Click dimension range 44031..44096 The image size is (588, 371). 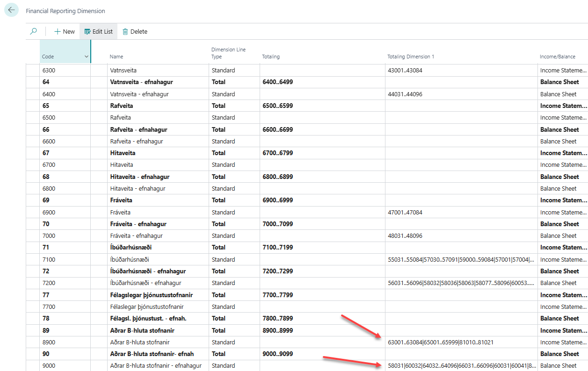tap(405, 94)
